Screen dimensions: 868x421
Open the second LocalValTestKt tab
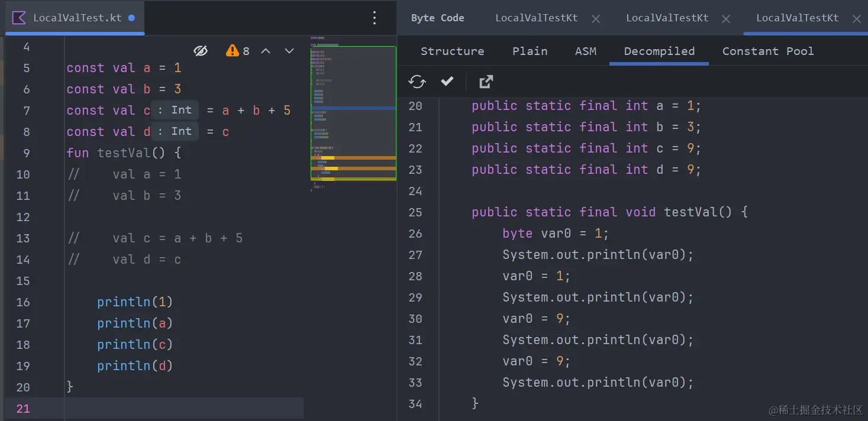coord(667,18)
